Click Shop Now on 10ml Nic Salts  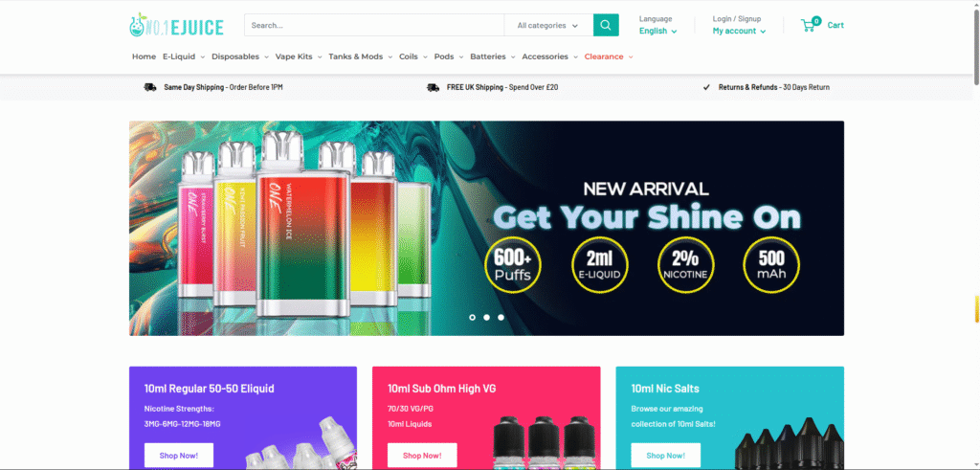click(x=666, y=456)
